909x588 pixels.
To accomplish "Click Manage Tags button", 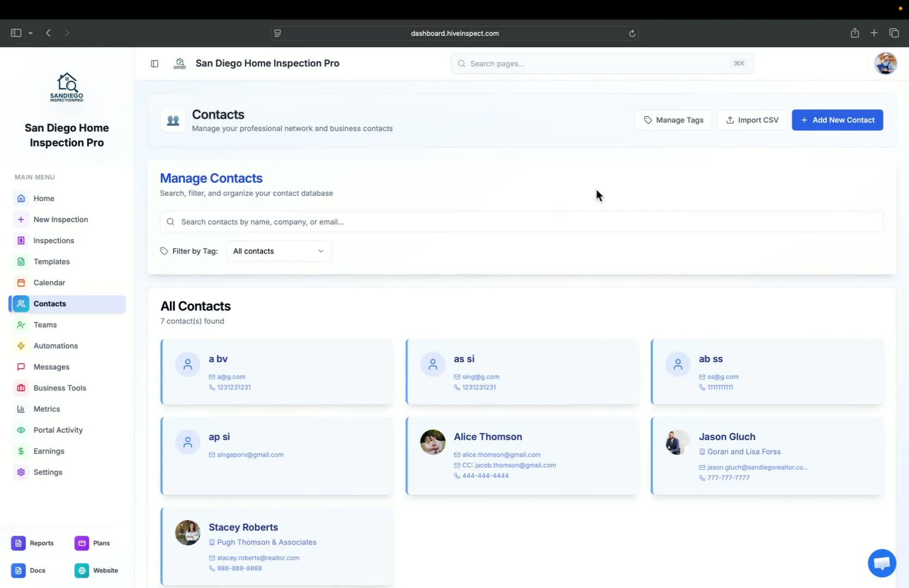I will point(673,120).
